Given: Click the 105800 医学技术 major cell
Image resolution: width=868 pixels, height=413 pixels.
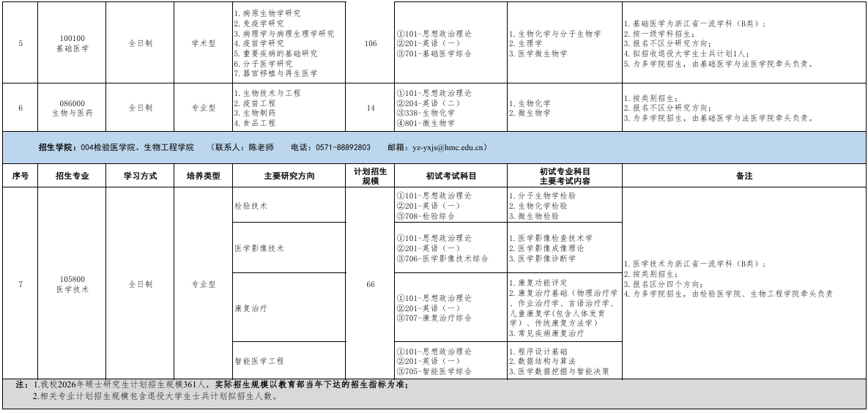Looking at the screenshot, I should click(73, 284).
